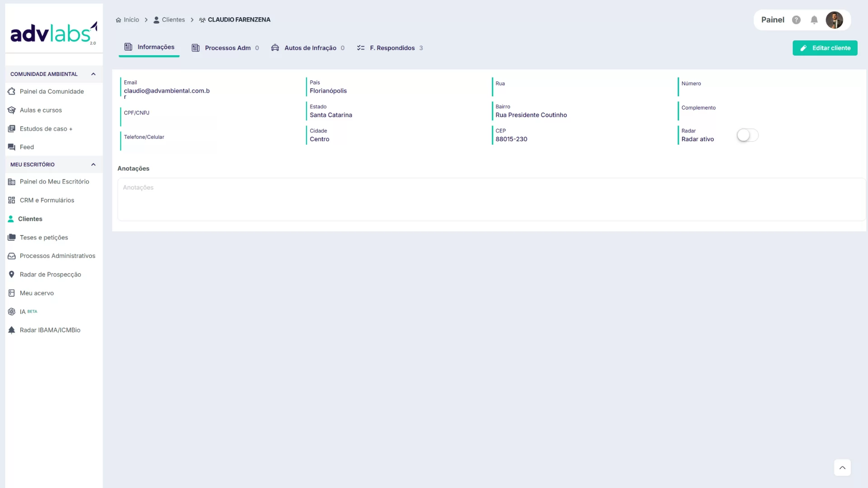Toggle the Radar ativo switch
868x488 pixels.
(x=747, y=135)
